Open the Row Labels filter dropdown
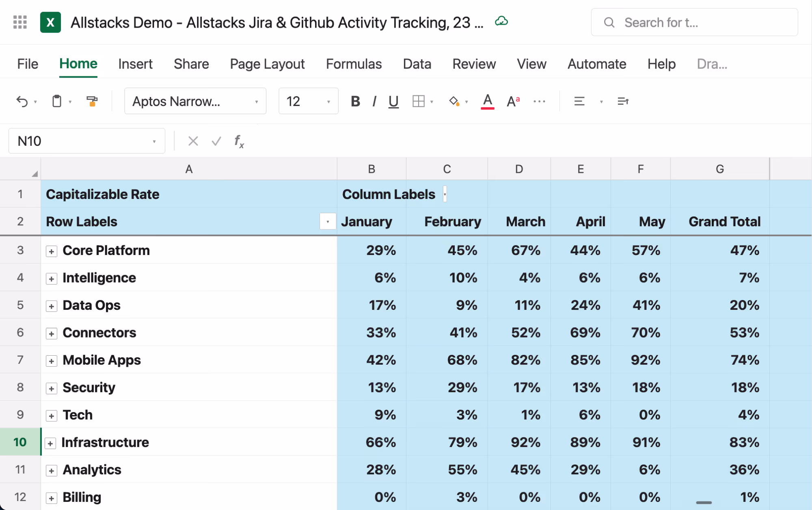812x510 pixels. pos(328,222)
